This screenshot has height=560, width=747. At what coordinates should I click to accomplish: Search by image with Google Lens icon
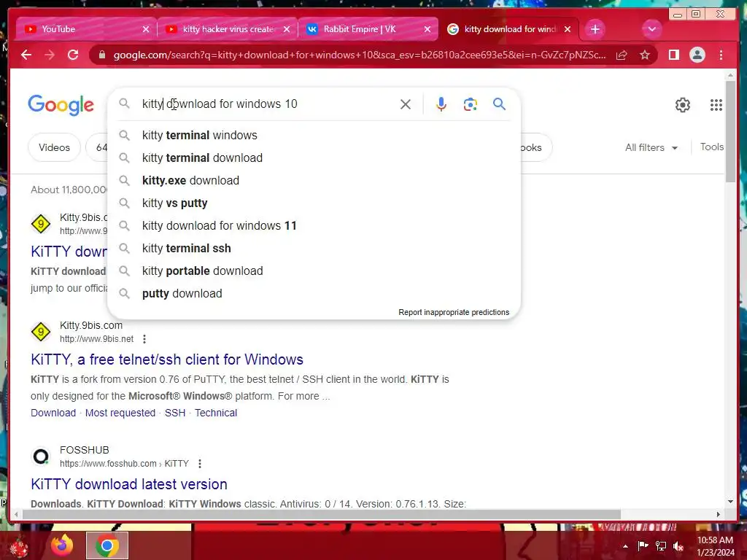pyautogui.click(x=471, y=104)
